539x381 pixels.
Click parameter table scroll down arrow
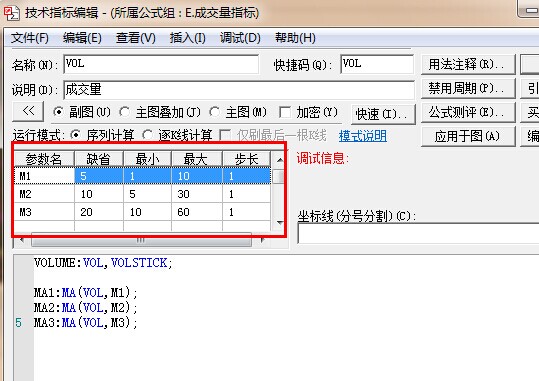coord(279,222)
